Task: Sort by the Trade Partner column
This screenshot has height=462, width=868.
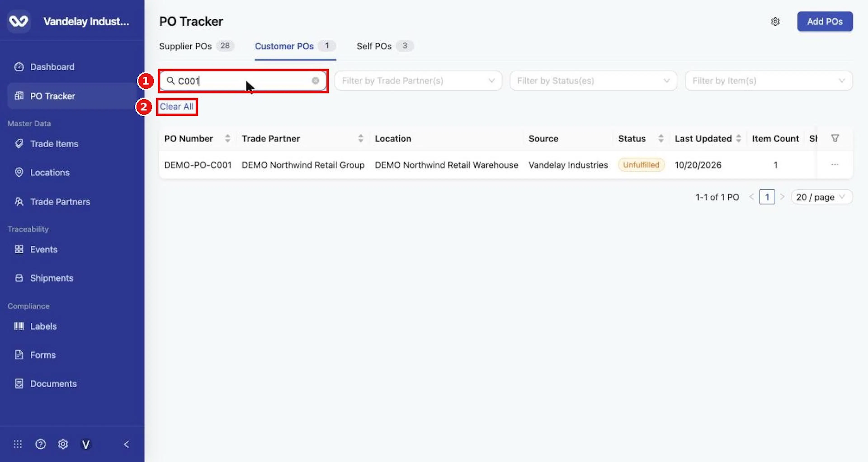Action: 361,138
